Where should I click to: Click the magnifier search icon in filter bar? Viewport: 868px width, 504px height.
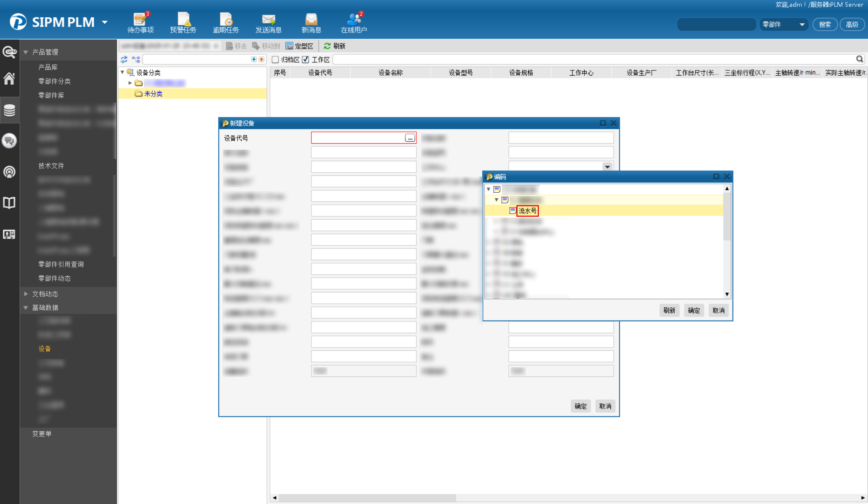coord(859,59)
